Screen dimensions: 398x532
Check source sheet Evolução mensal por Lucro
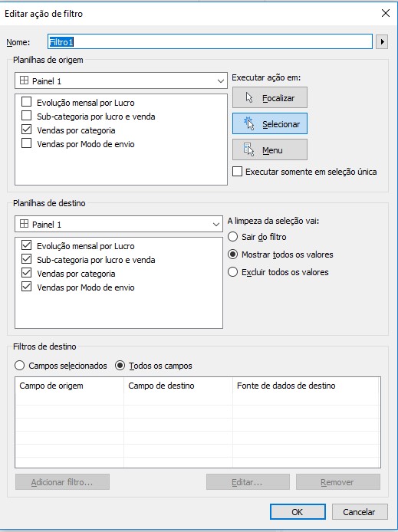[27, 102]
